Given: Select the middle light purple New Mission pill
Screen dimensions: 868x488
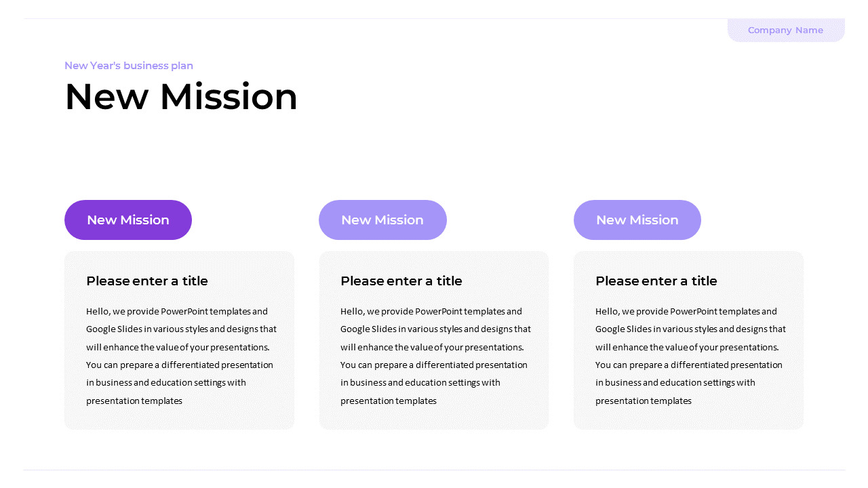Looking at the screenshot, I should (382, 220).
